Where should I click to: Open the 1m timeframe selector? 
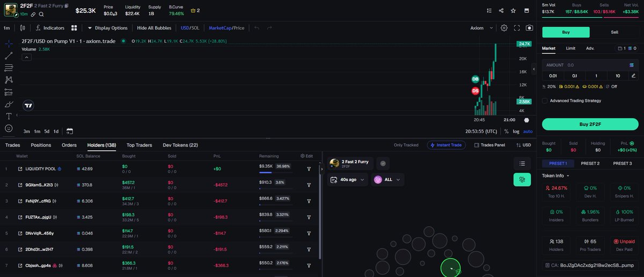tap(6, 28)
